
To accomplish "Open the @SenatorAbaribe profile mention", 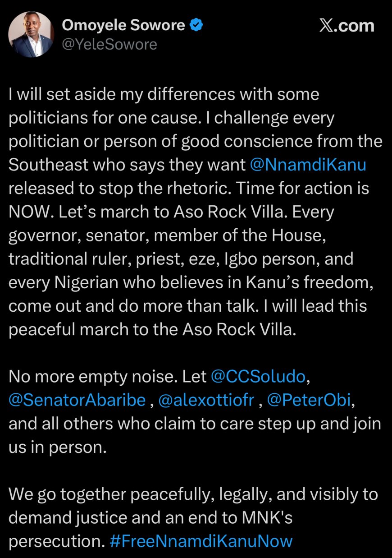I will tap(77, 400).
